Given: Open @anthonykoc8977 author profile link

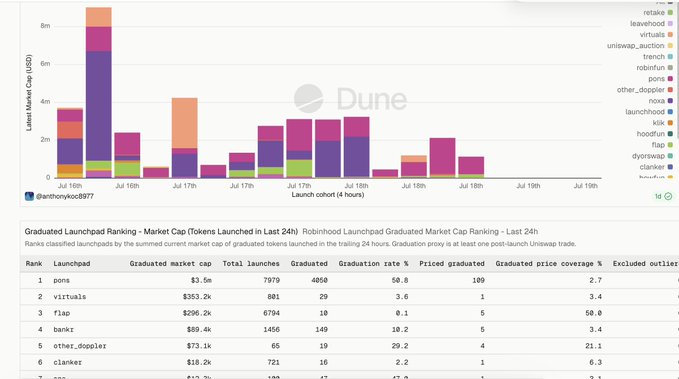Looking at the screenshot, I should [65, 196].
